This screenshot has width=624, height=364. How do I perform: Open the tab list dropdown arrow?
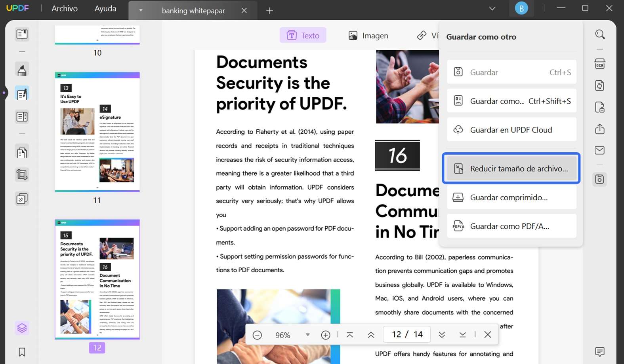tap(141, 11)
